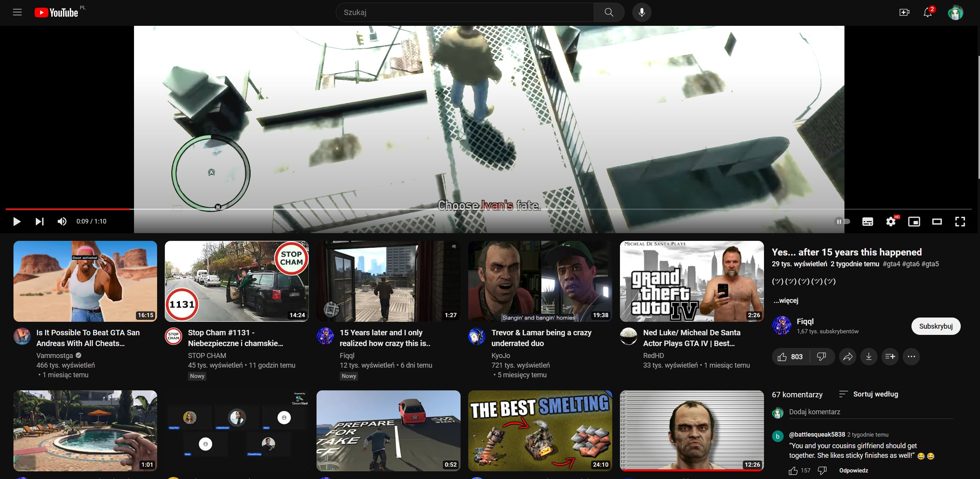The width and height of the screenshot is (980, 479).
Task: Start a voice search with the microphone
Action: tap(642, 12)
